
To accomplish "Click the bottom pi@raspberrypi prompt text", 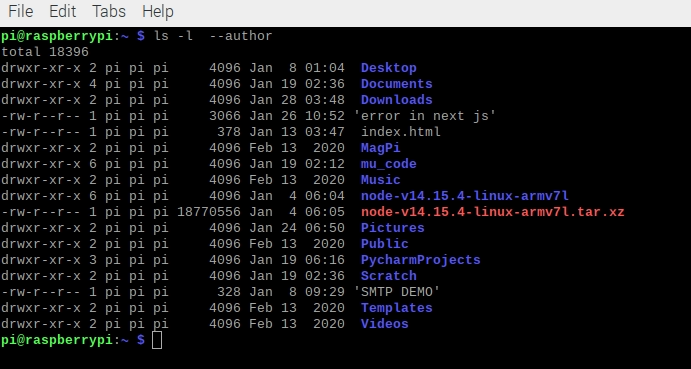I will click(x=57, y=340).
